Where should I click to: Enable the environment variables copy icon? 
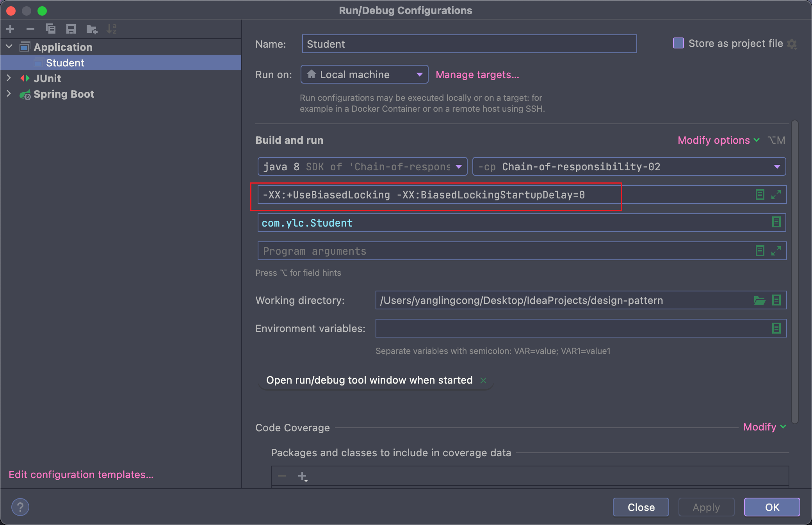[x=776, y=328]
